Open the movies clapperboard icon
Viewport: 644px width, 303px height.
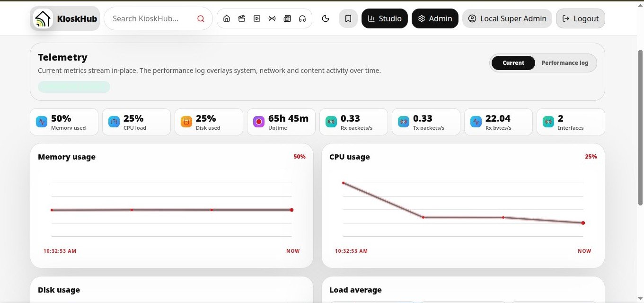coord(242,18)
